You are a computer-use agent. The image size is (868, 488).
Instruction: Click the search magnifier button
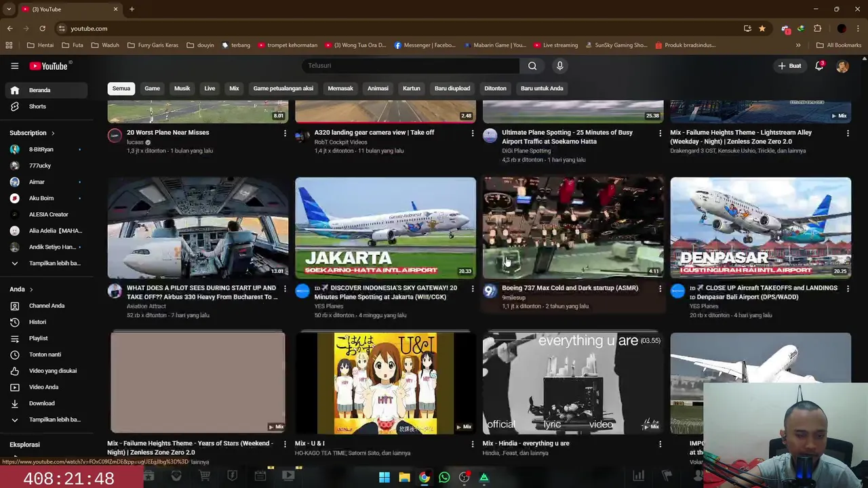pos(532,66)
